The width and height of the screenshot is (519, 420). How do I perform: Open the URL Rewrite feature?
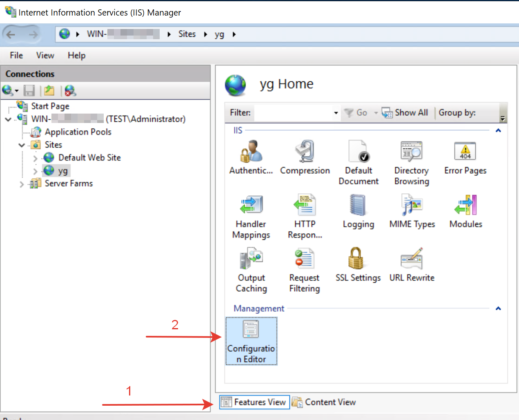click(412, 265)
